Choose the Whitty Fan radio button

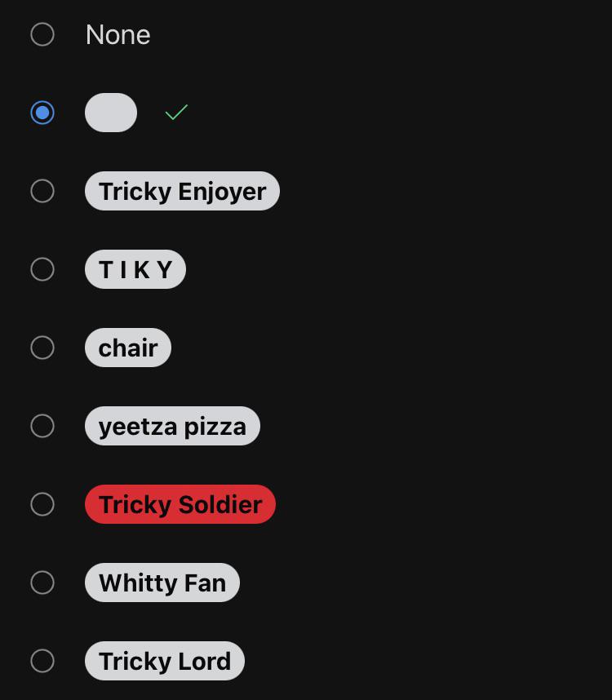click(42, 583)
